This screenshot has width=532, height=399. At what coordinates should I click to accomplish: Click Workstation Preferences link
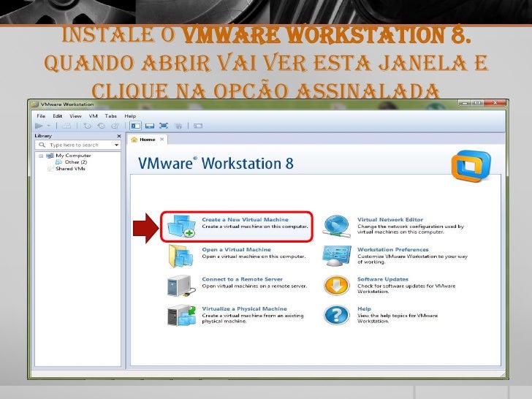393,249
